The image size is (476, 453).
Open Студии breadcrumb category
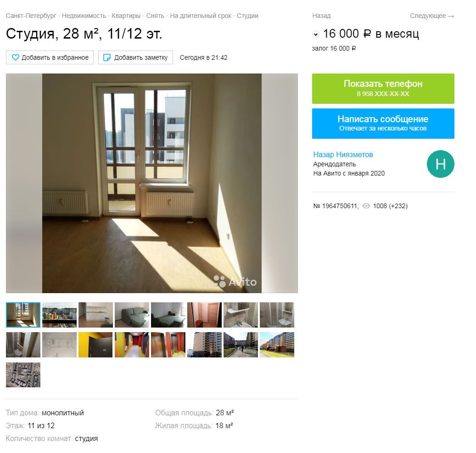247,16
